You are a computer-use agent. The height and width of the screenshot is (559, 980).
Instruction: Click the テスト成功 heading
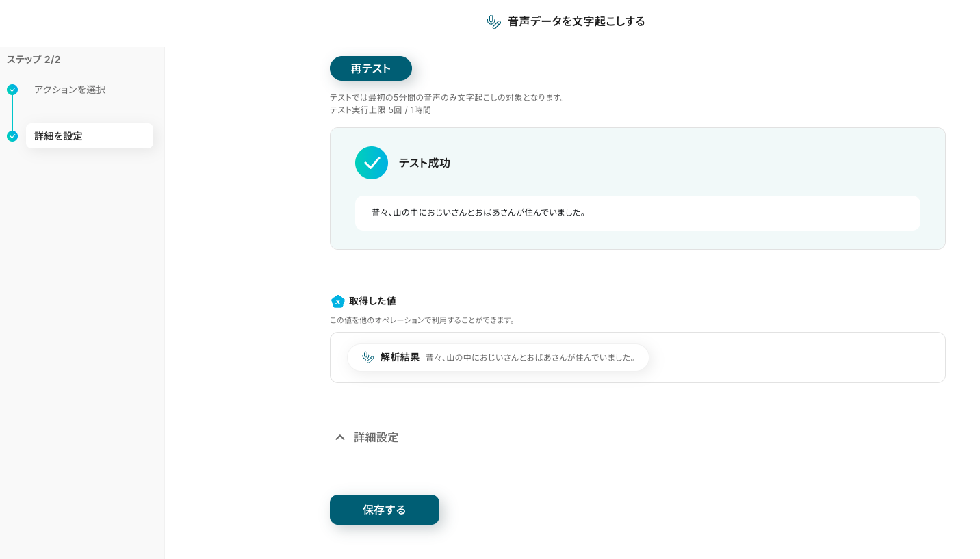(x=424, y=163)
